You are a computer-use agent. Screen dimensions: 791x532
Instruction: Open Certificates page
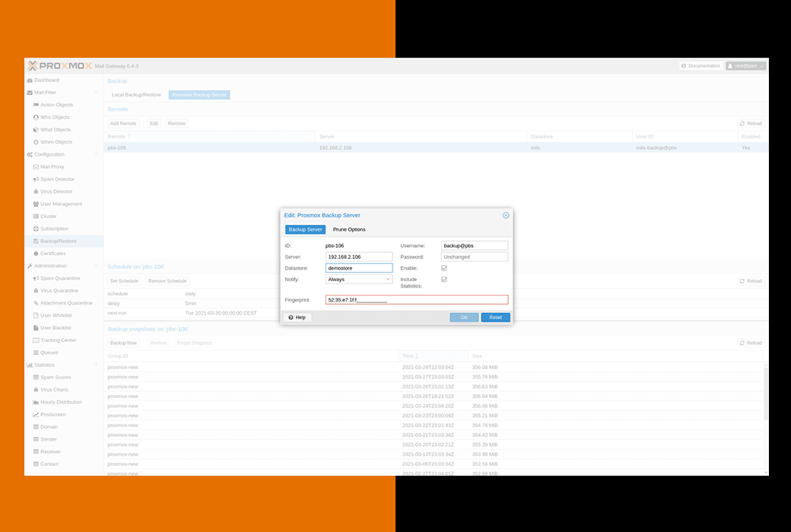point(53,254)
